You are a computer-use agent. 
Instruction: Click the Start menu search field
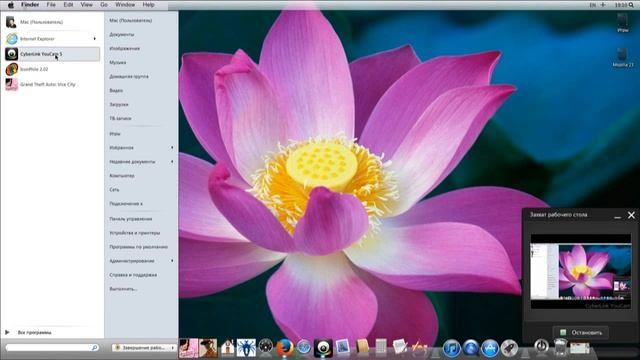[x=52, y=348]
